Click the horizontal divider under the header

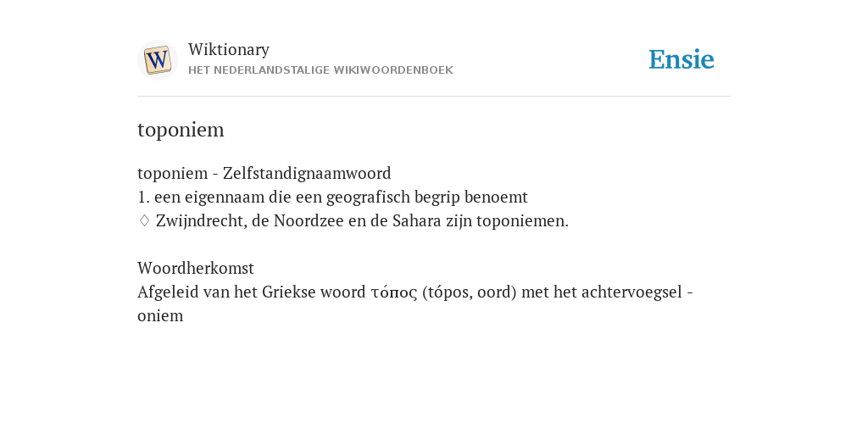434,97
